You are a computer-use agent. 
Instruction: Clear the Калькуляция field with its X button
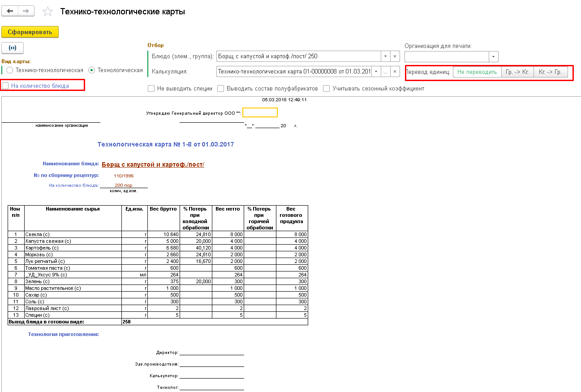pyautogui.click(x=395, y=72)
